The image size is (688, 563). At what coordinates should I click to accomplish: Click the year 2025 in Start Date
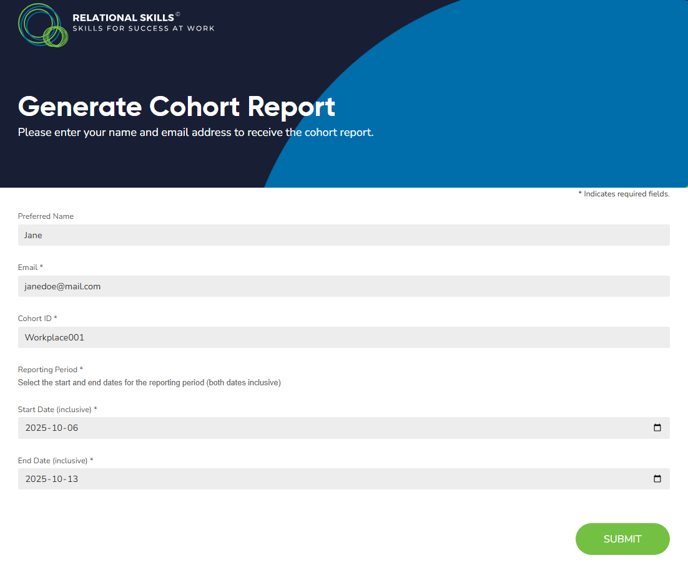(x=37, y=428)
